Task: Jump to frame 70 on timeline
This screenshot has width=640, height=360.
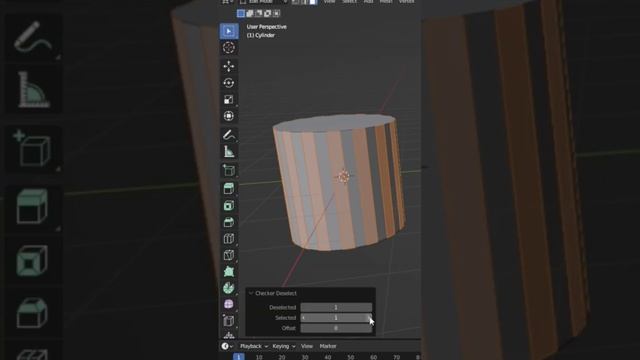Action: [x=396, y=357]
